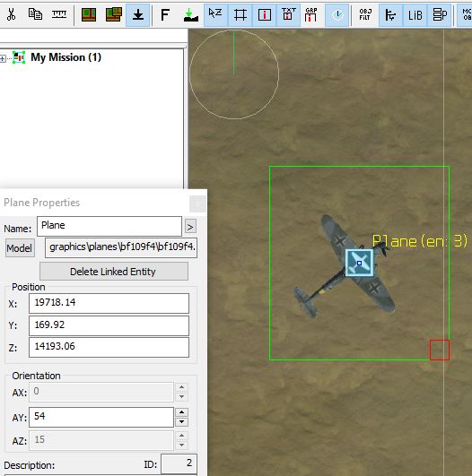The width and height of the screenshot is (472, 476).
Task: Click the Name field containing Plane
Action: click(x=109, y=226)
